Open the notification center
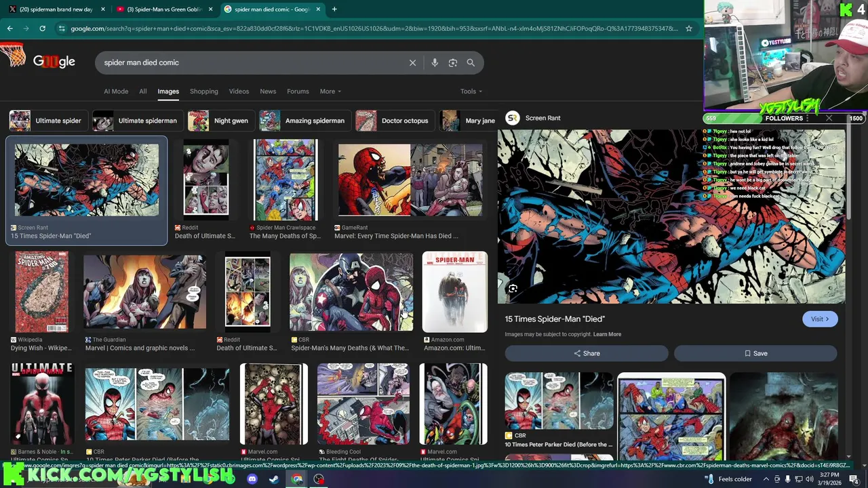This screenshot has height=488, width=868. [x=854, y=479]
